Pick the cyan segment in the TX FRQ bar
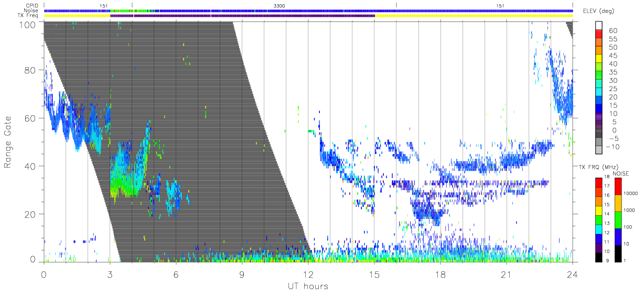This screenshot has width=644, height=297. pyautogui.click(x=598, y=228)
